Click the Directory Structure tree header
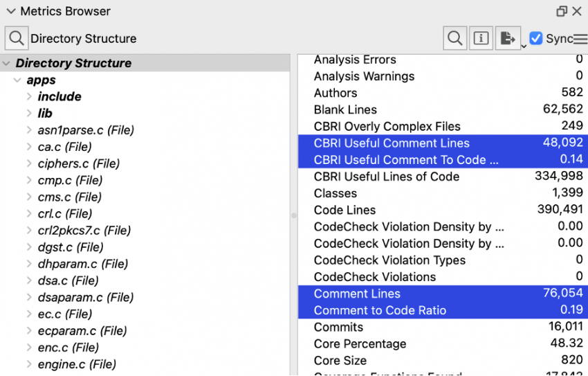Viewport: 588px width, 376px height. click(x=145, y=63)
